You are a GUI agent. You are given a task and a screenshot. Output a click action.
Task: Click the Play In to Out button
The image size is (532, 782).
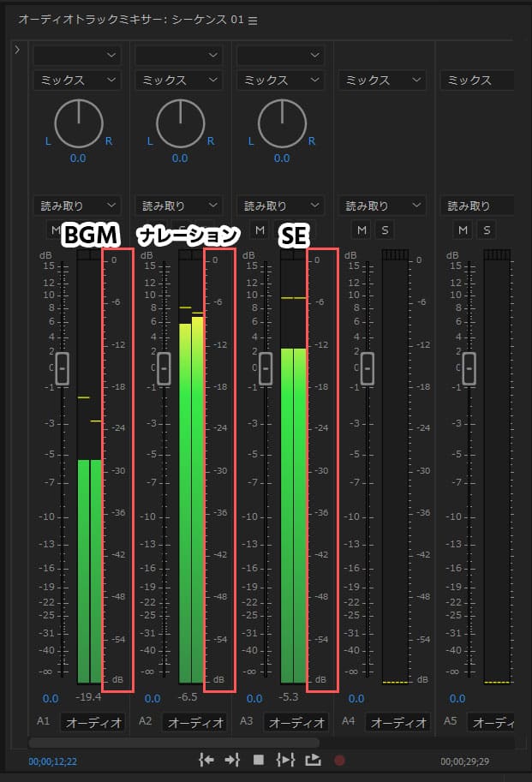point(285,759)
